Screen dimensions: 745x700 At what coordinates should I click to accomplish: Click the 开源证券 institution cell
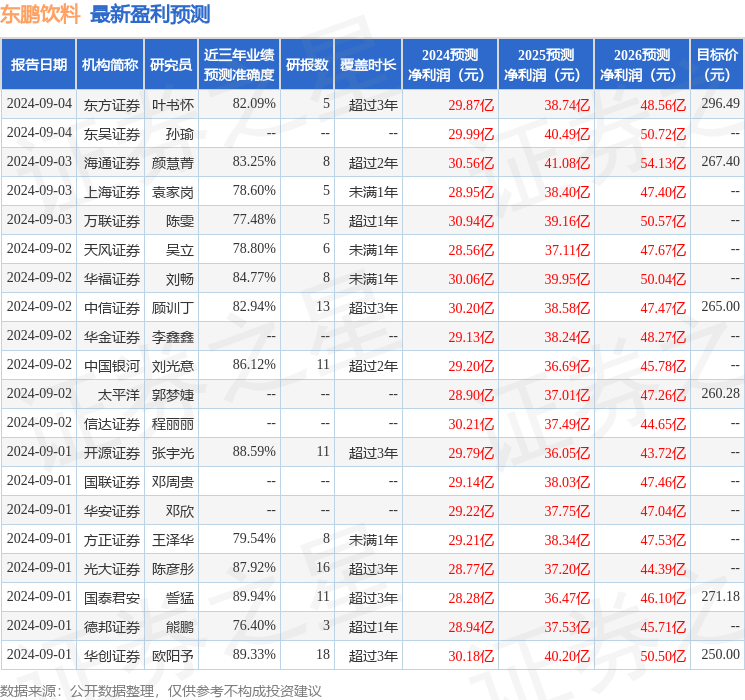112,453
